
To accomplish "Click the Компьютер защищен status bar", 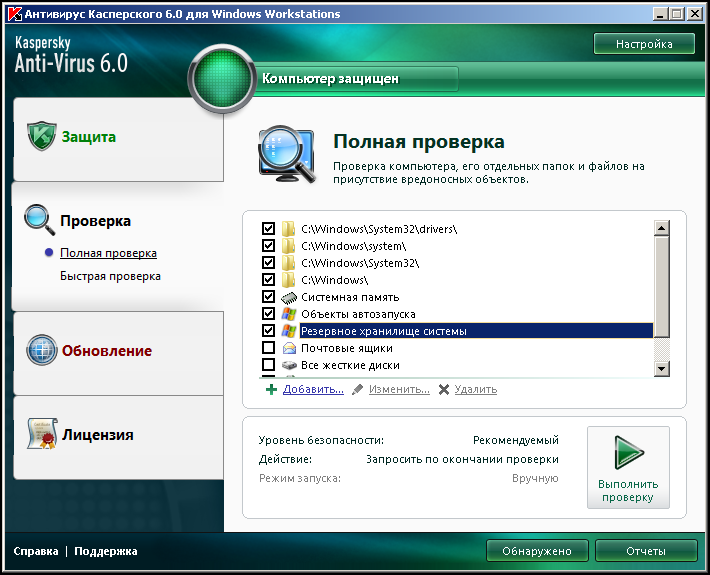I will tap(358, 79).
